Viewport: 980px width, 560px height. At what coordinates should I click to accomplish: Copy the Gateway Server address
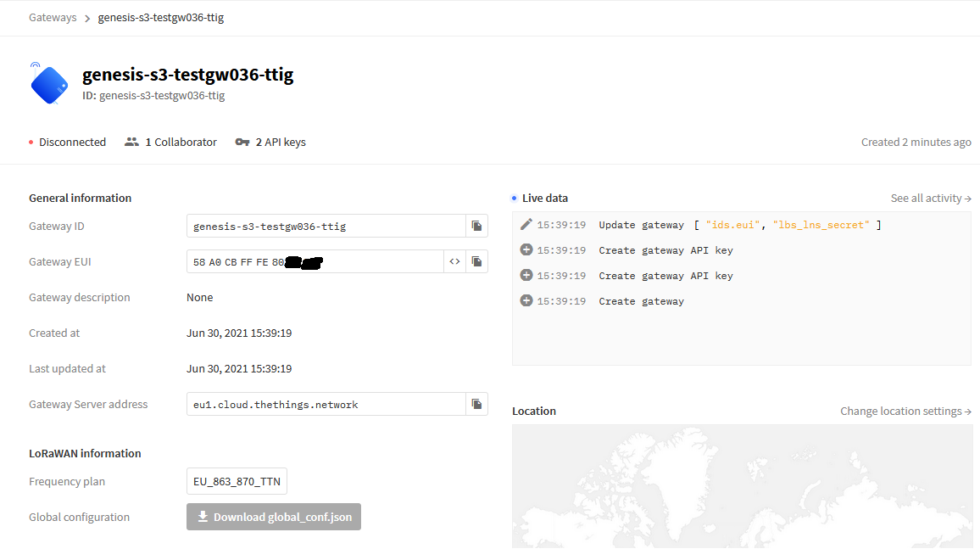coord(476,404)
